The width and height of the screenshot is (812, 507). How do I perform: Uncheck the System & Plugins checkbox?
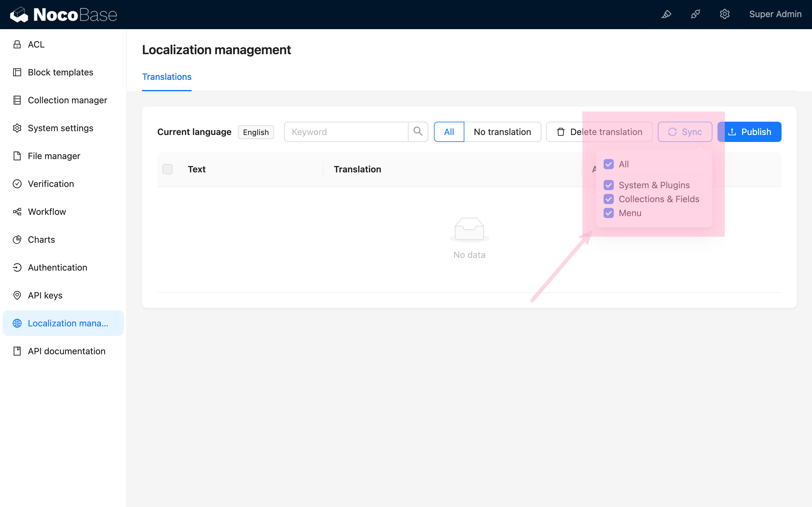tap(608, 185)
